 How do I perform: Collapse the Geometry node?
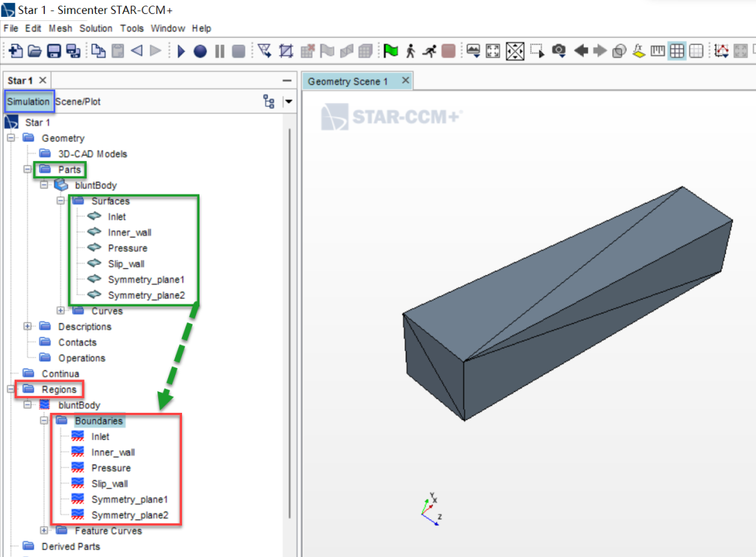[11, 138]
